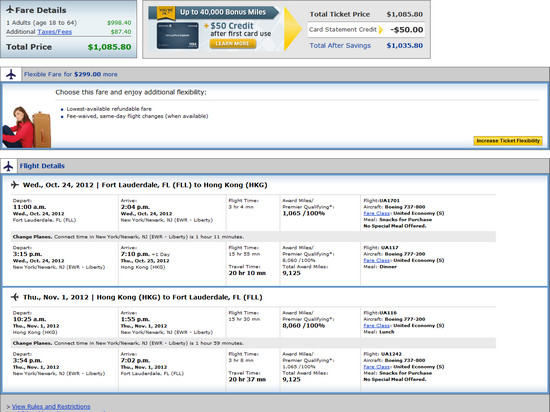Open Fare Class link for flight UA116
The height and width of the screenshot is (412, 550).
coord(377,325)
